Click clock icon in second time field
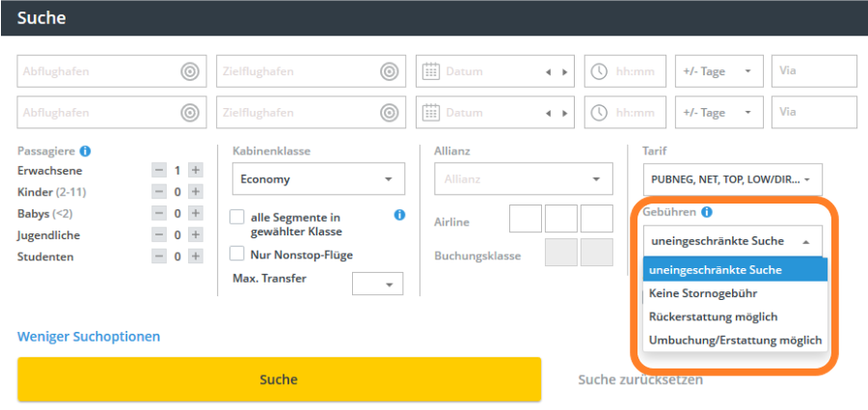The width and height of the screenshot is (868, 410). [599, 113]
